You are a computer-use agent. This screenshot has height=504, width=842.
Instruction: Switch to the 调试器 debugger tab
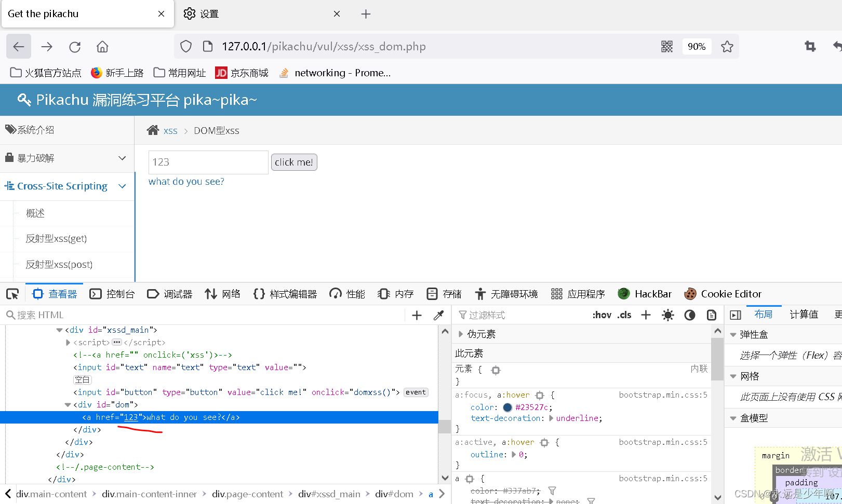(170, 294)
